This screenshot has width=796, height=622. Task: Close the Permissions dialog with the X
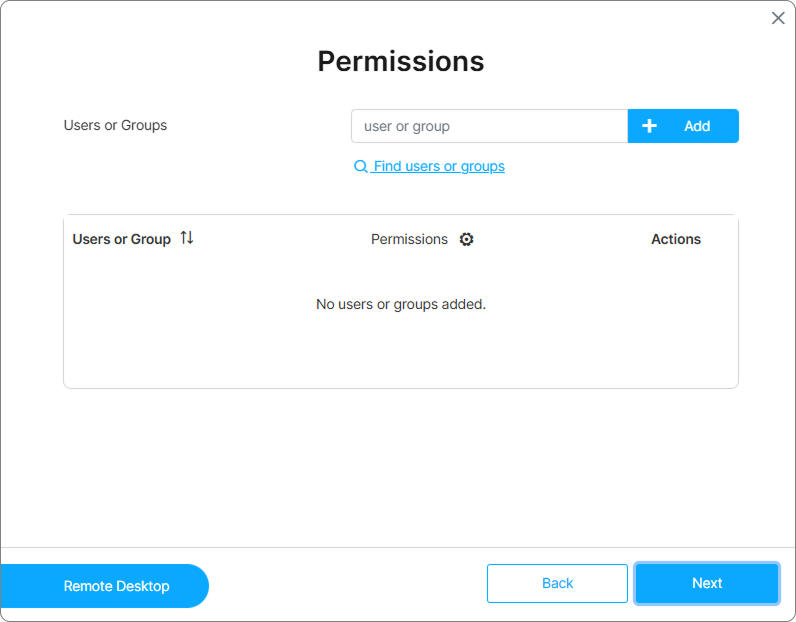[778, 18]
